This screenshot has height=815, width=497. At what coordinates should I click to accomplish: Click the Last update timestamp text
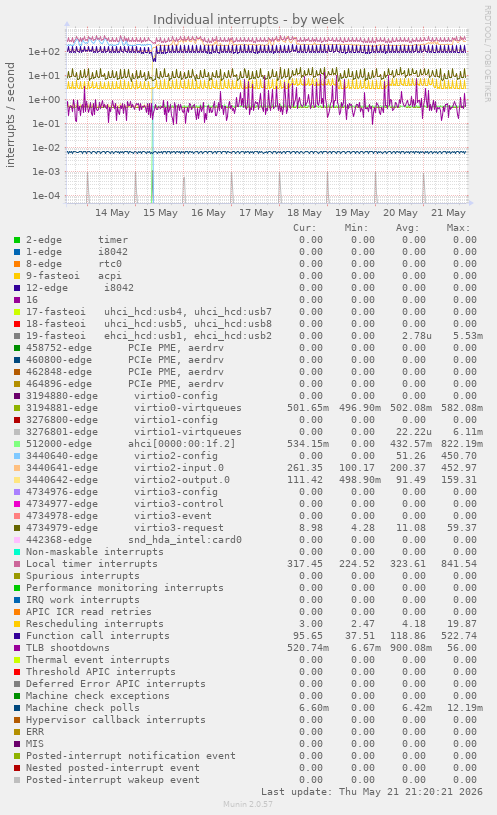pos(372,792)
